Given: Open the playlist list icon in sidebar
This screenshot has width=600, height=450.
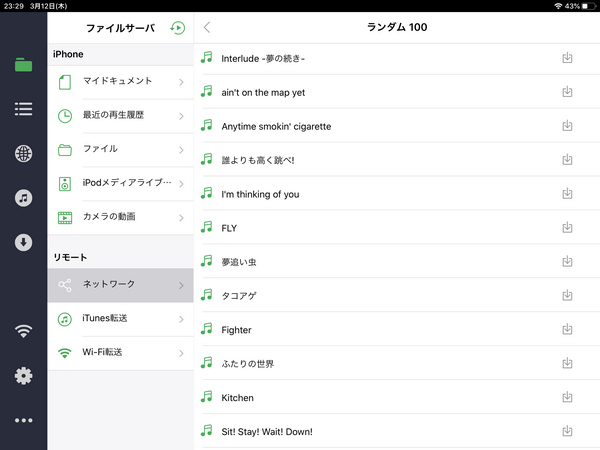Looking at the screenshot, I should (23, 109).
